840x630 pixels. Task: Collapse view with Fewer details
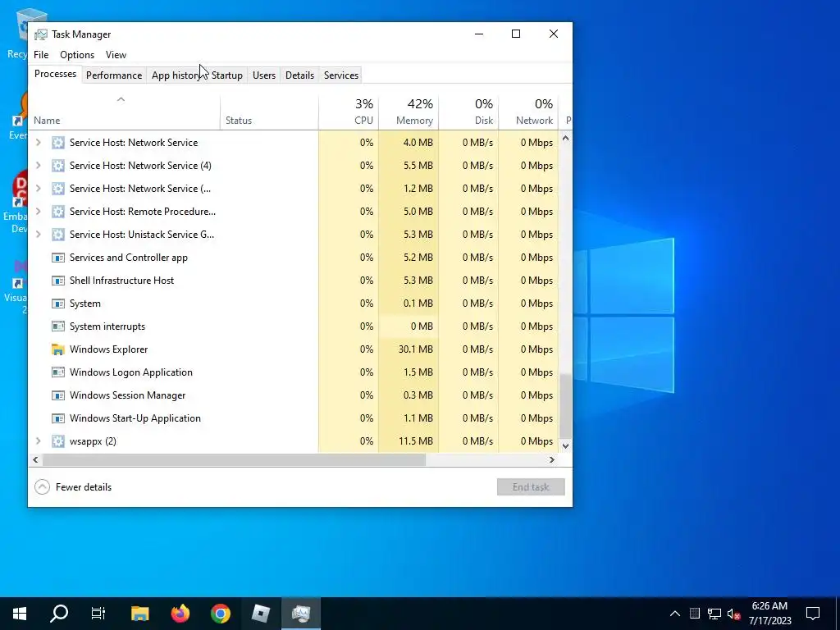point(73,487)
